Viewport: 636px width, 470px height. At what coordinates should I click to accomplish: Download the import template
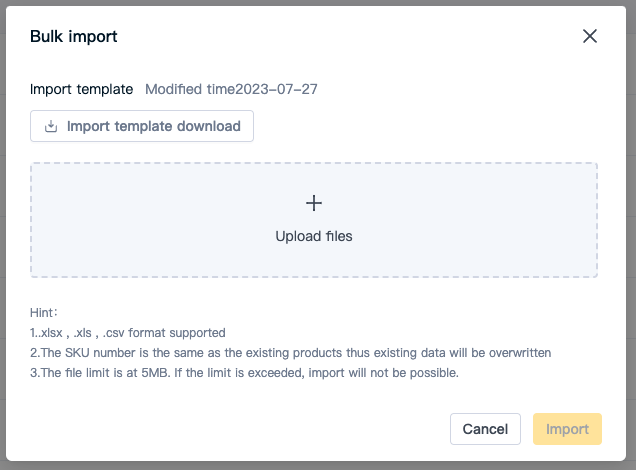(x=142, y=126)
